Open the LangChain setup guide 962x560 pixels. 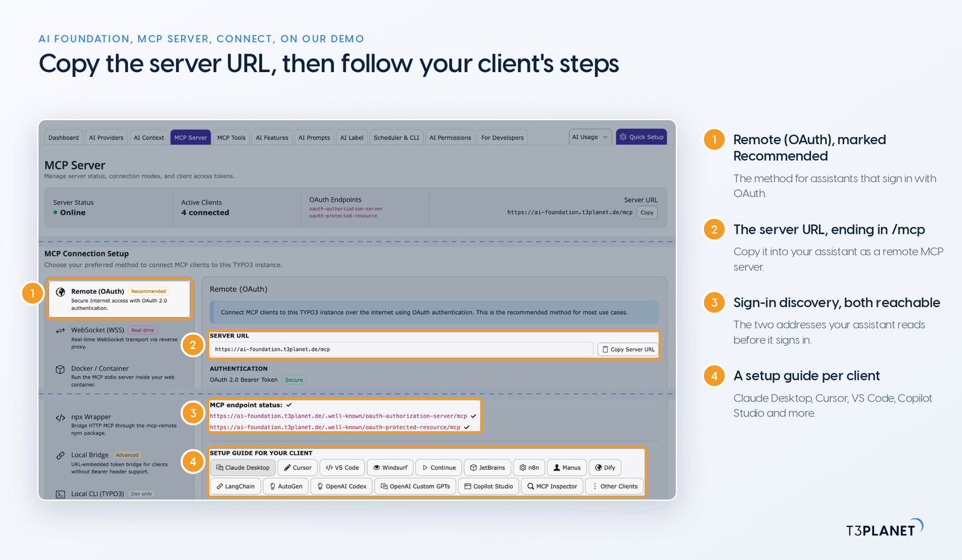236,486
